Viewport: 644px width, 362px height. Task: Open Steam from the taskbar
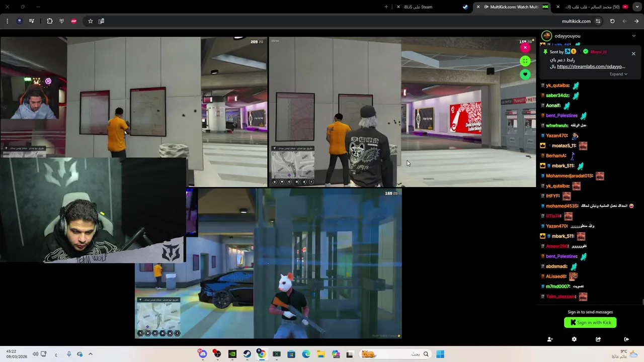click(x=247, y=354)
